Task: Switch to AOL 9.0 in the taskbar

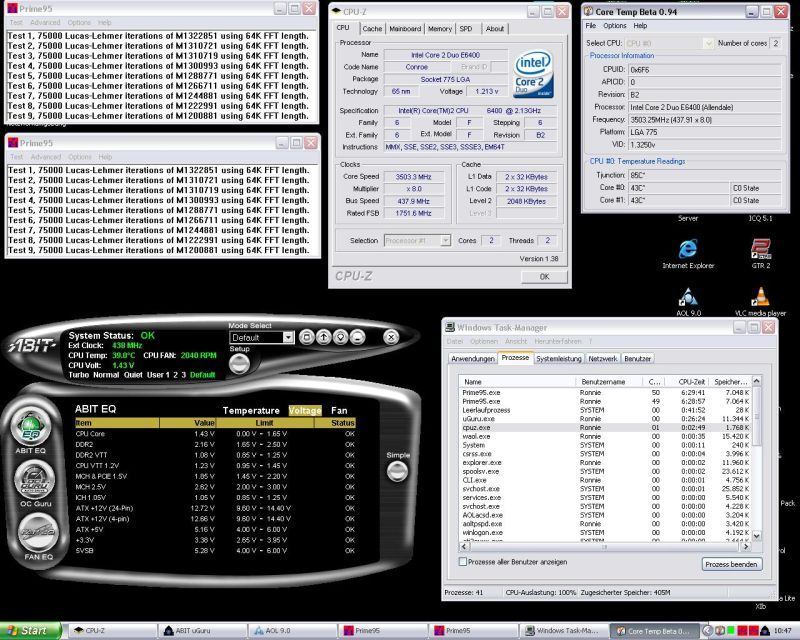Action: click(x=292, y=631)
